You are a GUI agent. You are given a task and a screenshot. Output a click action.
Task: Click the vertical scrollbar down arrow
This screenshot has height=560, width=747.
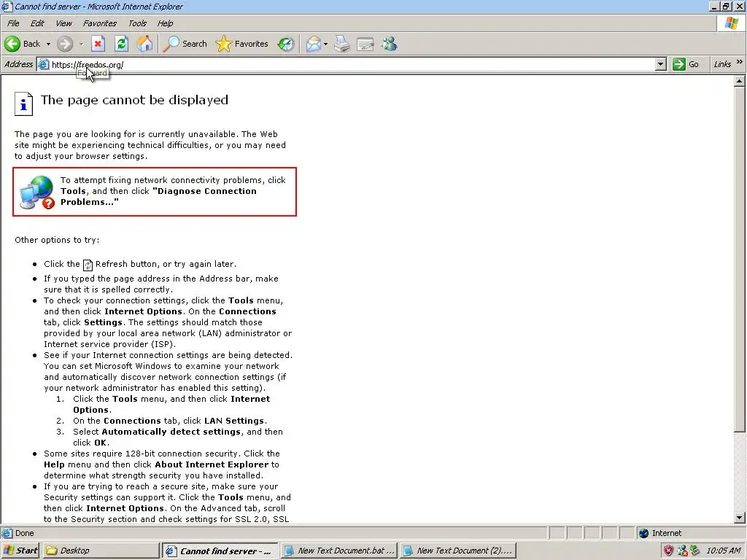pos(739,518)
